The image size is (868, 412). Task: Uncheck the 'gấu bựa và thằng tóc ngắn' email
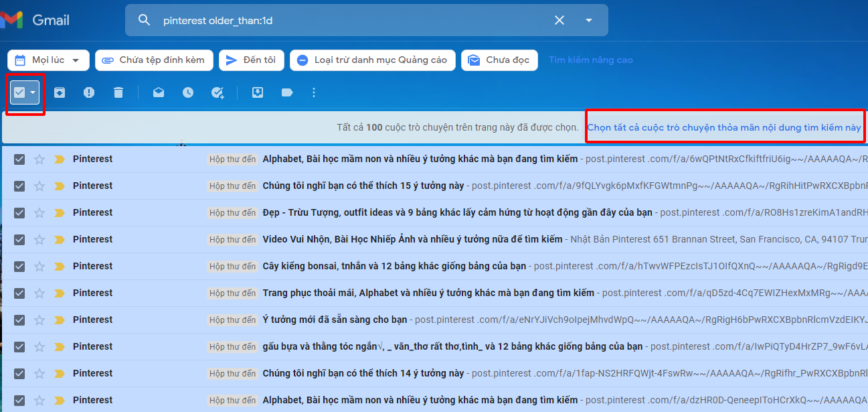click(19, 346)
